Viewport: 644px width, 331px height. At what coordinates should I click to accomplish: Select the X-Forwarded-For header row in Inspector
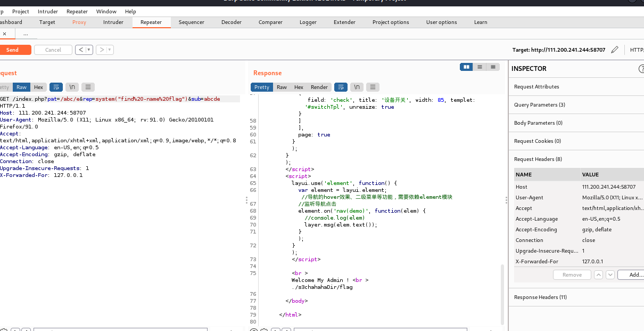pyautogui.click(x=579, y=261)
